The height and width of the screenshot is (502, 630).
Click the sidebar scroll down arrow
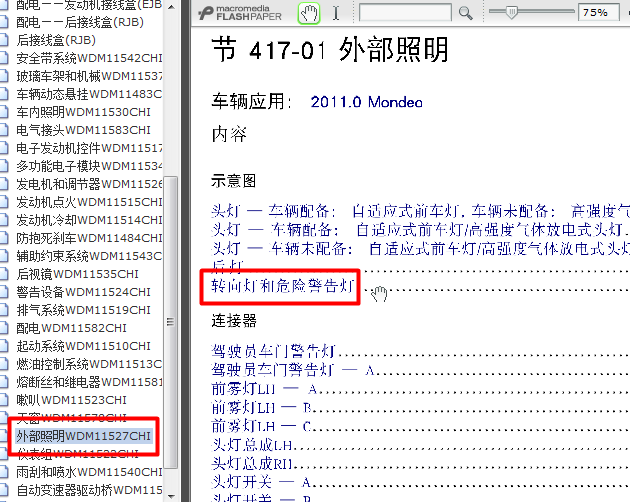[x=172, y=496]
